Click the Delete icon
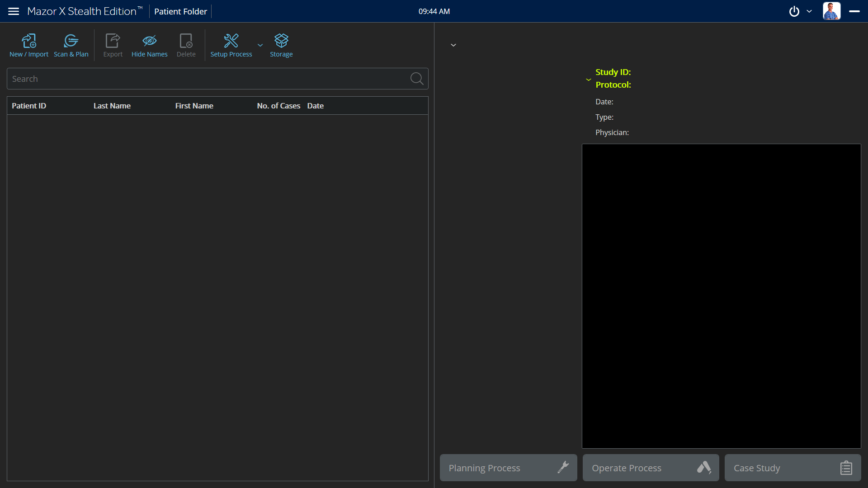Viewport: 868px width, 488px height. click(186, 41)
